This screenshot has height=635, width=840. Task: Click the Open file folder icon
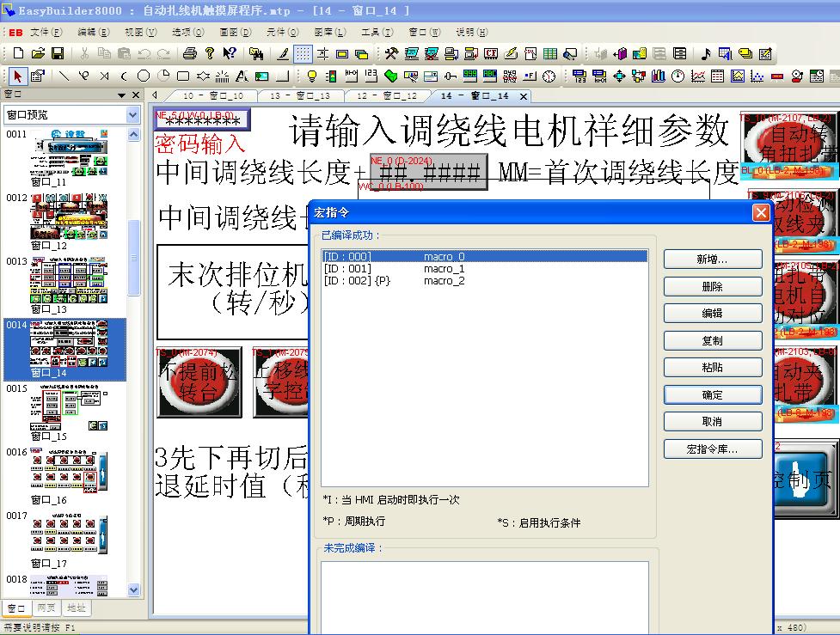38,54
